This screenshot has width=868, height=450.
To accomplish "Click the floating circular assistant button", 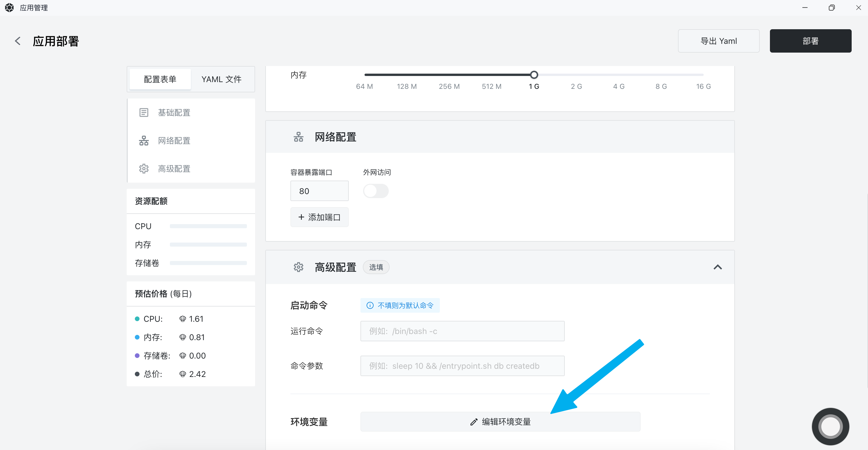I will 830,426.
